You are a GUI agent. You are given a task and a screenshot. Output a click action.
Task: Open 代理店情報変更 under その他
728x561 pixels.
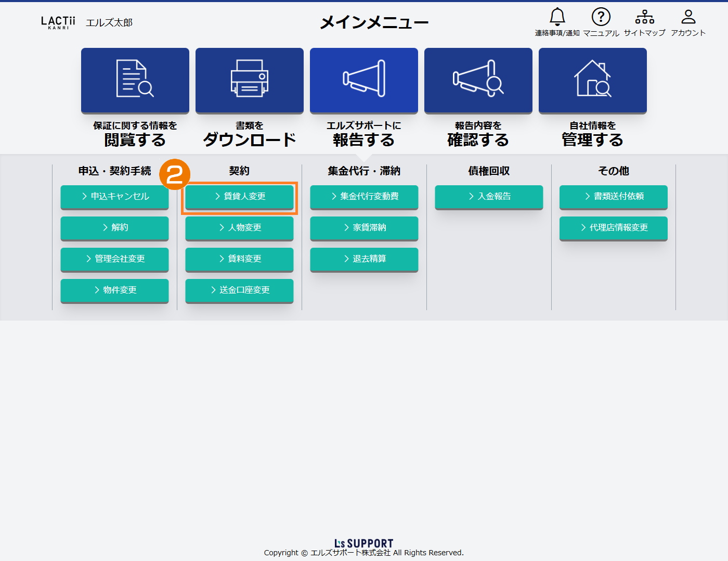614,228
